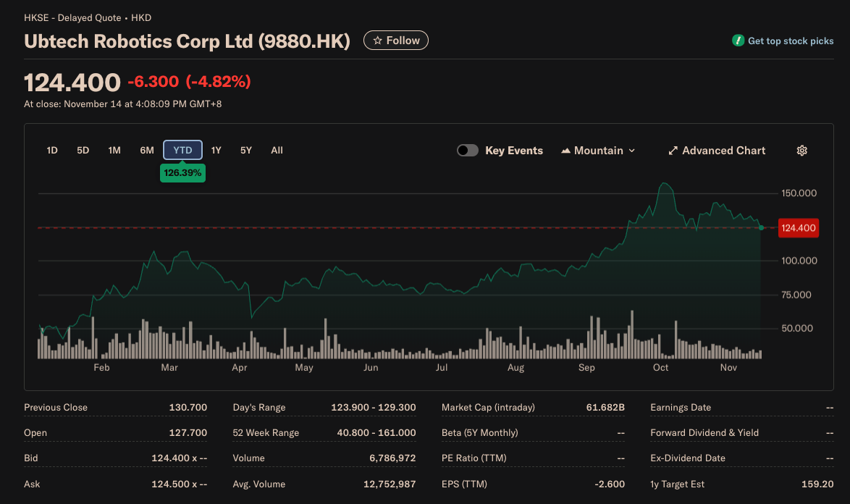Click the Beta (5Y Monthly) label
The width and height of the screenshot is (850, 504).
(480, 433)
